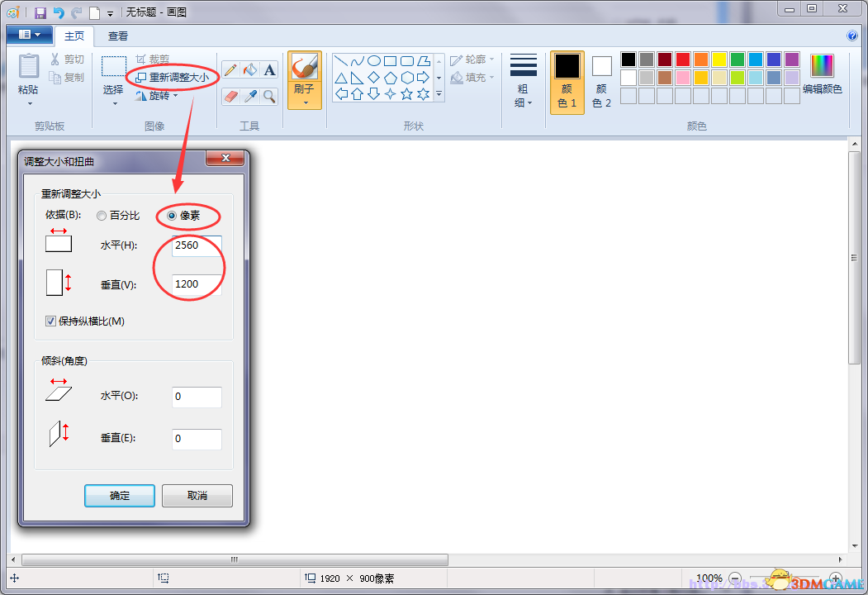
Task: Expand the 刷子 brushes dropdown arrow
Action: tap(306, 103)
